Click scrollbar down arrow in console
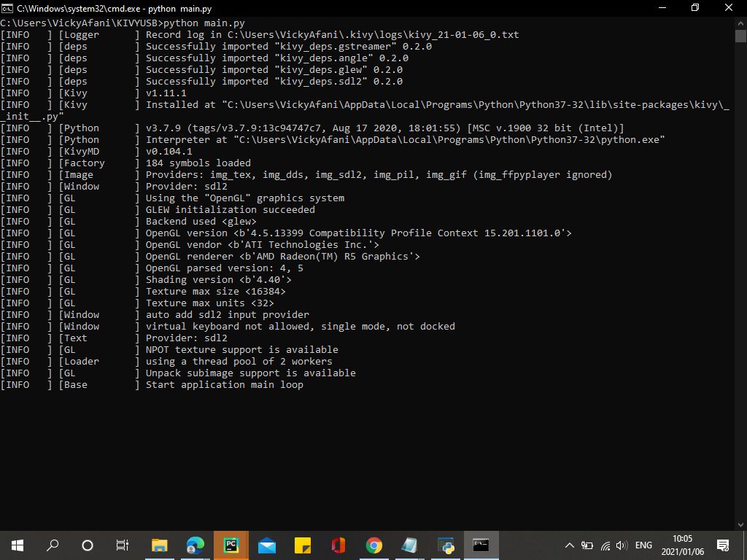 (x=740, y=525)
